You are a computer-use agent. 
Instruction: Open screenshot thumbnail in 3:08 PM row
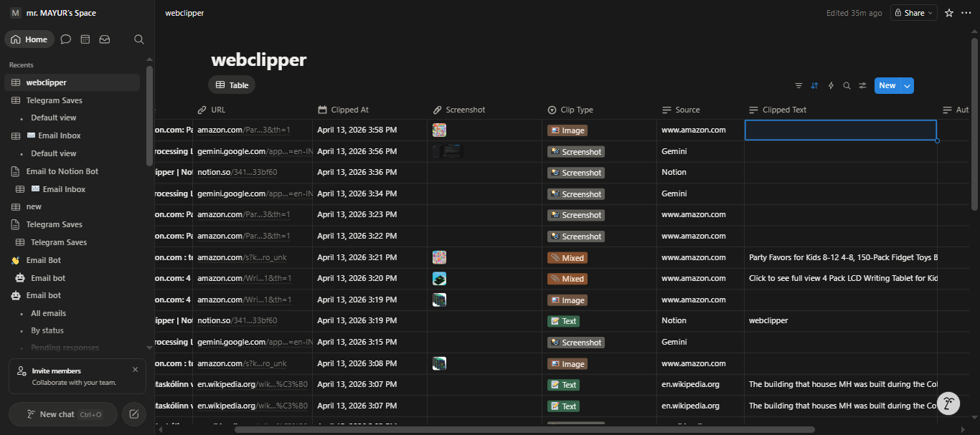(x=439, y=363)
